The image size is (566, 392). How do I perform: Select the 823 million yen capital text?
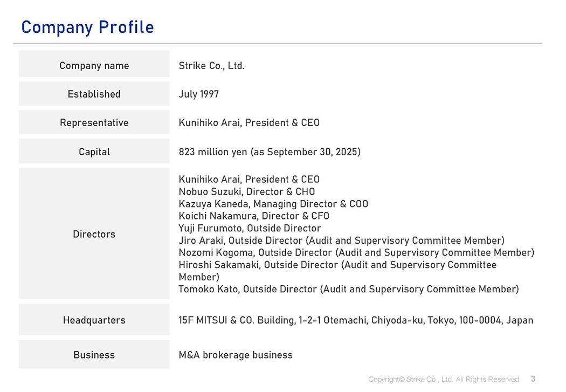(x=269, y=152)
